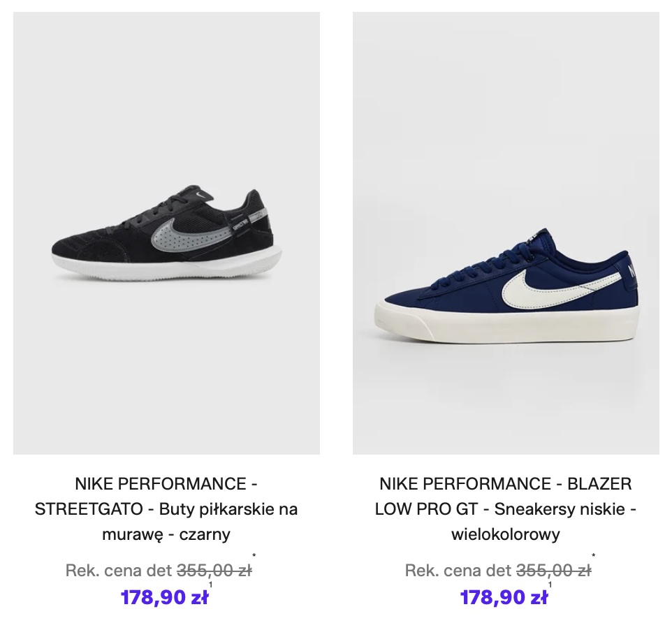The image size is (672, 630).
Task: Click crossed-out 355,00 zł under Blazer
Action: click(x=553, y=571)
